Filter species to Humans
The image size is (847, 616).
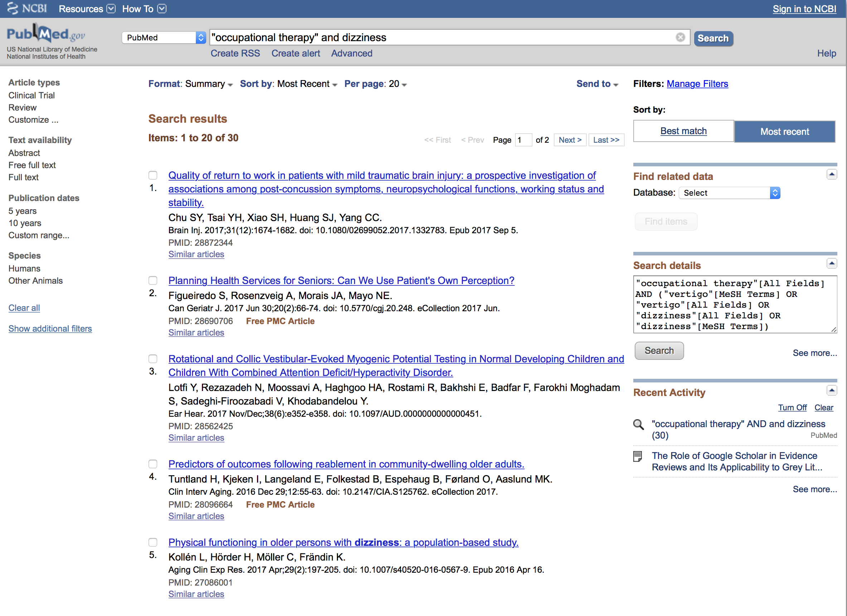click(x=24, y=269)
